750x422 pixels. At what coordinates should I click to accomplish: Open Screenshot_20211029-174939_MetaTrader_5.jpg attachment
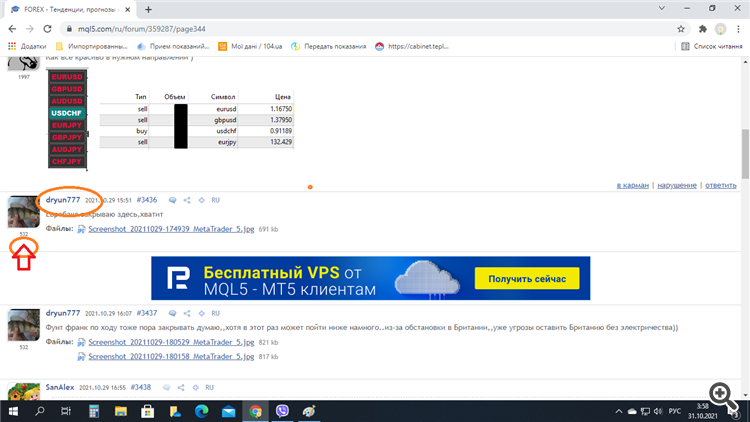pyautogui.click(x=171, y=229)
